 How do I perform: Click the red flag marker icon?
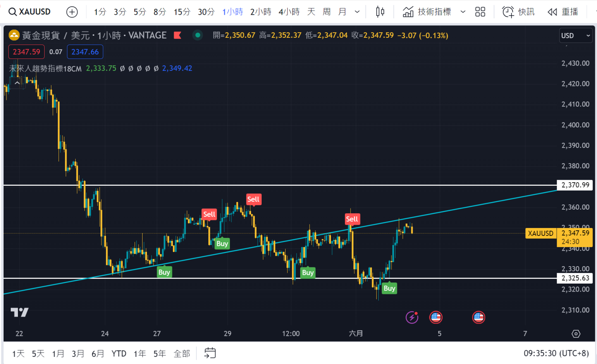point(178,35)
